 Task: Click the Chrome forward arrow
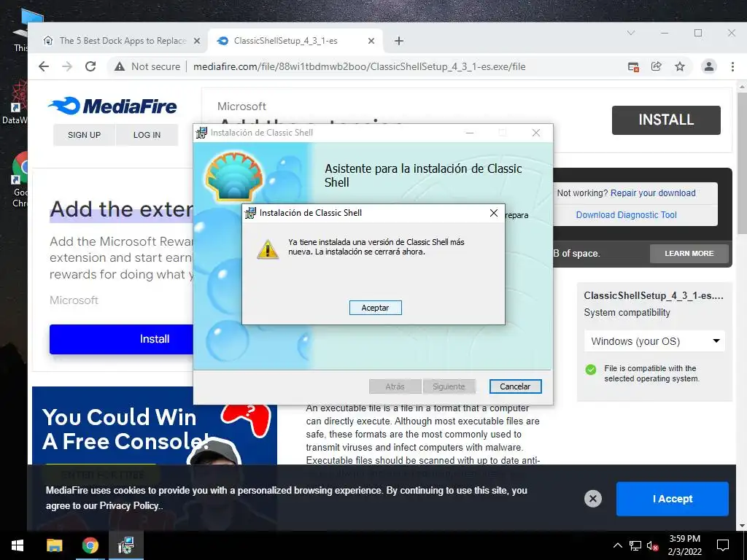67,66
